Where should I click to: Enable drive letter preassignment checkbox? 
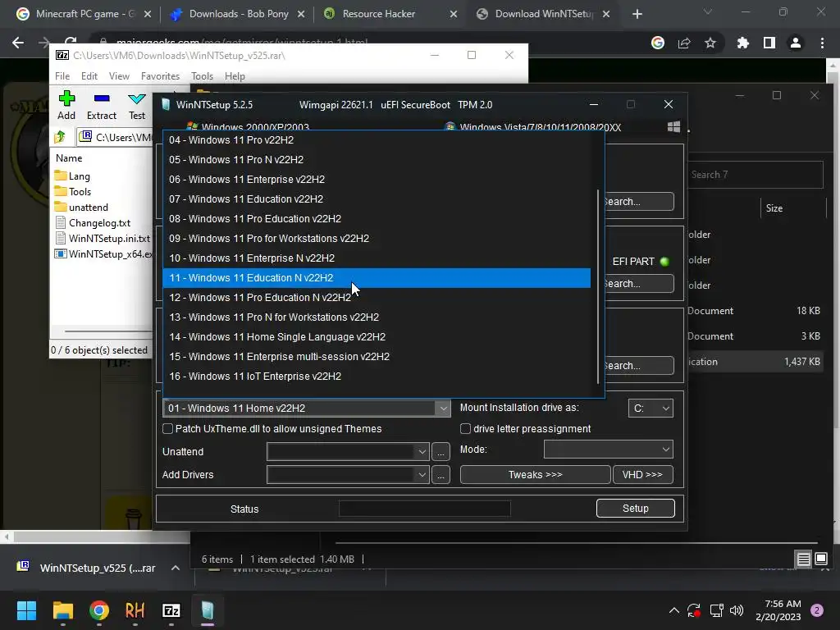point(466,428)
